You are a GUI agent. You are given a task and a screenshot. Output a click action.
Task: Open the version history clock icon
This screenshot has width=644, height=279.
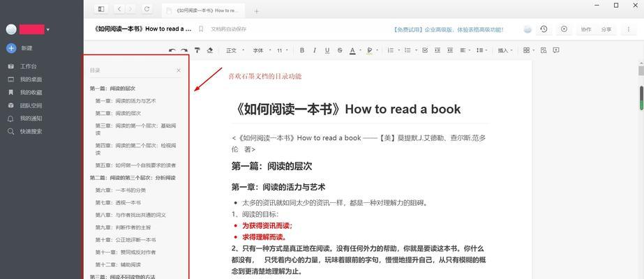click(x=544, y=29)
